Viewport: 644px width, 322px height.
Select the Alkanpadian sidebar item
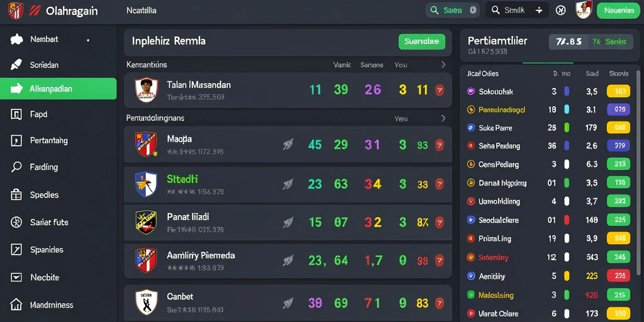58,88
